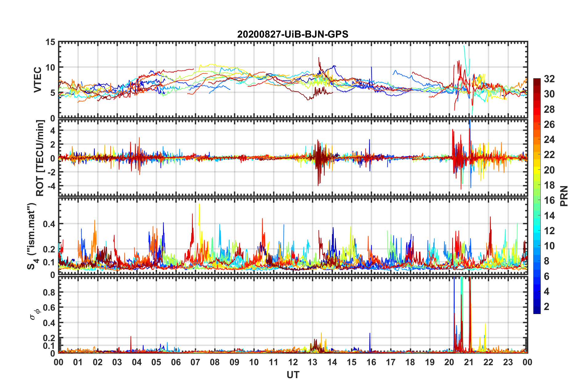The image size is (586, 392).
Task: Select the "30" tick on the PRN colorbar
Action: pos(549,94)
